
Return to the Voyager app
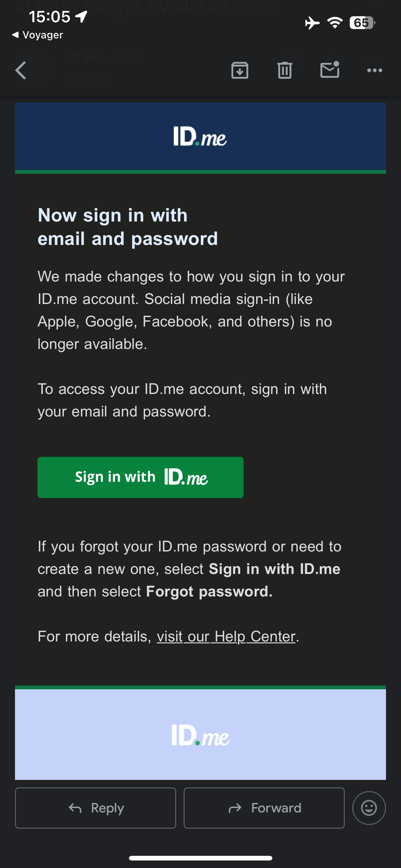tap(37, 35)
